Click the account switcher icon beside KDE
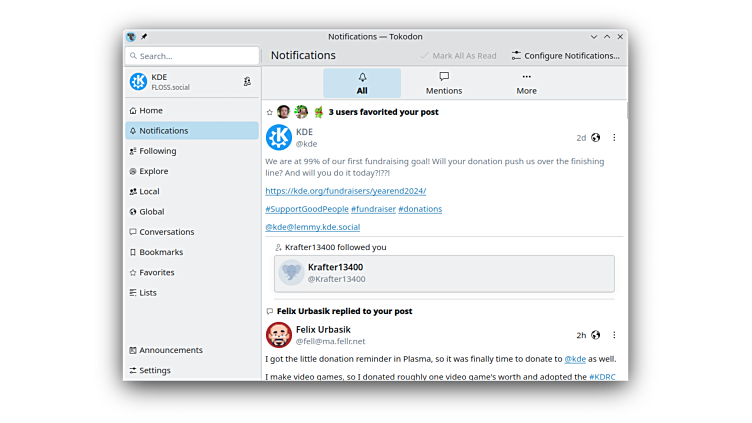 (x=247, y=82)
